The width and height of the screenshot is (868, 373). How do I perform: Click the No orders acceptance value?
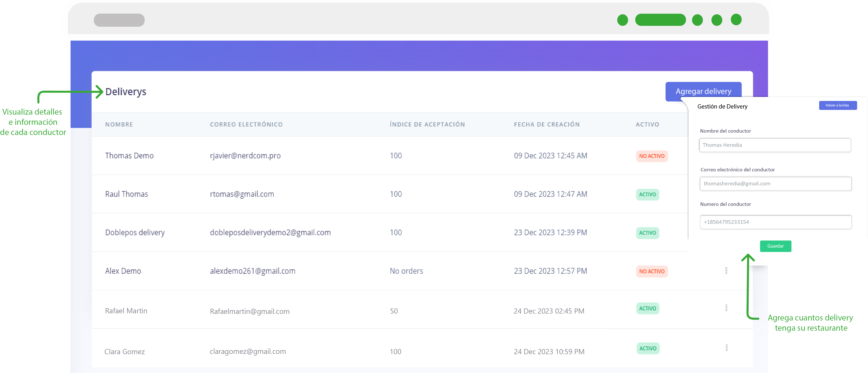coord(406,271)
